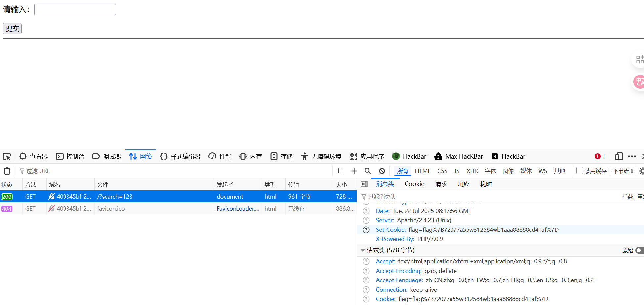The width and height of the screenshot is (644, 305).
Task: Sort by the 传输 column header
Action: click(x=309, y=185)
